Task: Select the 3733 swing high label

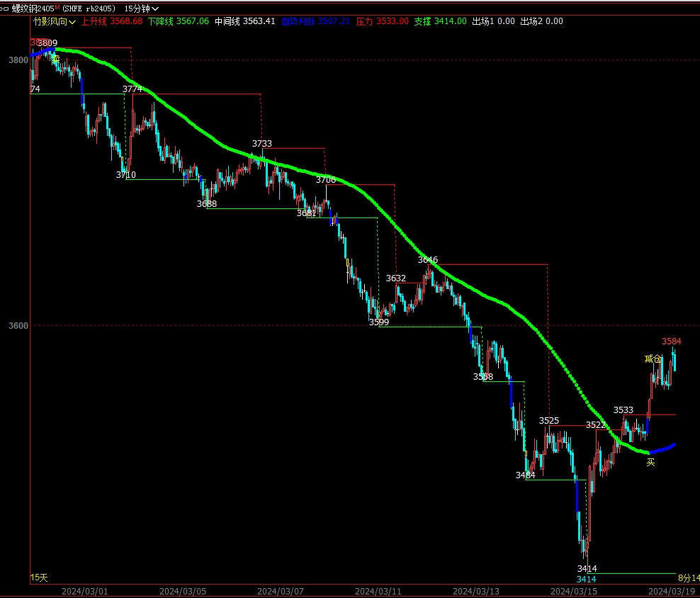Action: coord(262,144)
